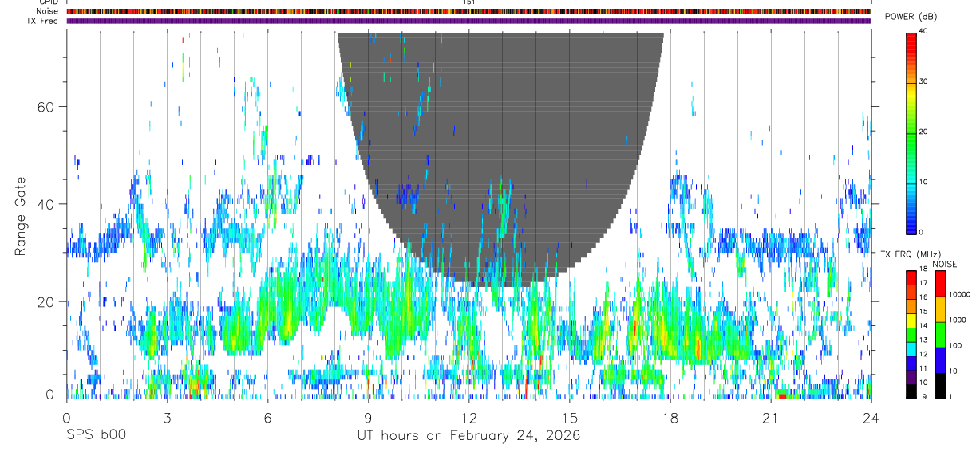Screen dimensions: 980x452
Task: Click the "NOISE" legend title
Action: pos(946,264)
